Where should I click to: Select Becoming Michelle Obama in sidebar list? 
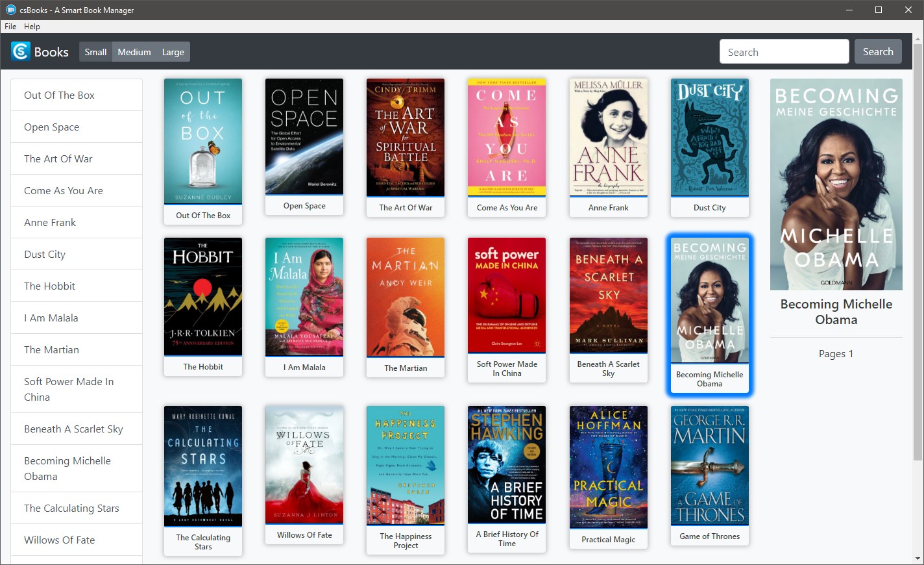pos(77,468)
